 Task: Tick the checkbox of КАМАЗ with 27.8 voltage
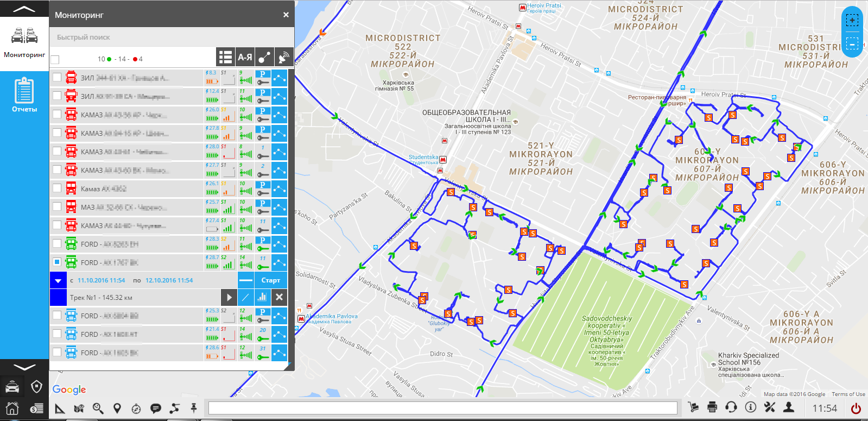click(x=57, y=133)
